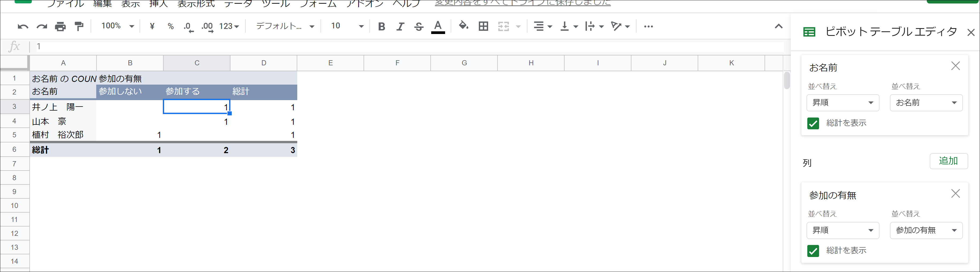The image size is (980, 272).
Task: Open the ツール menu
Action: point(275,3)
